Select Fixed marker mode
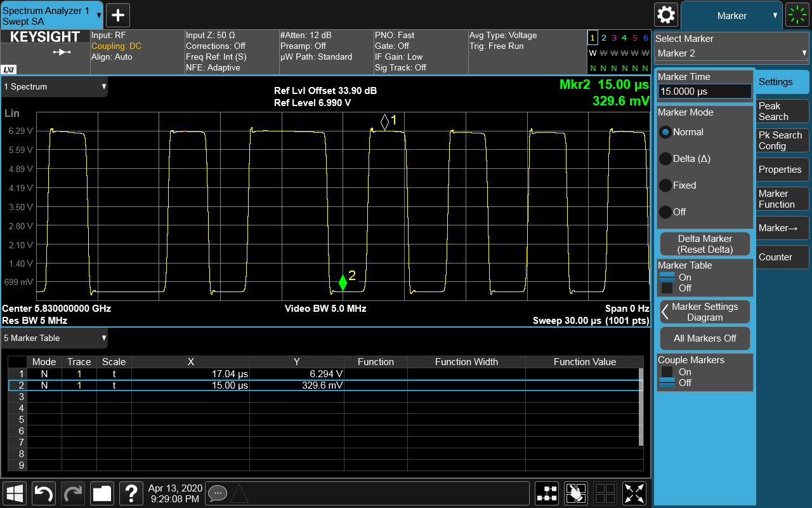The width and height of the screenshot is (812, 508). point(678,185)
